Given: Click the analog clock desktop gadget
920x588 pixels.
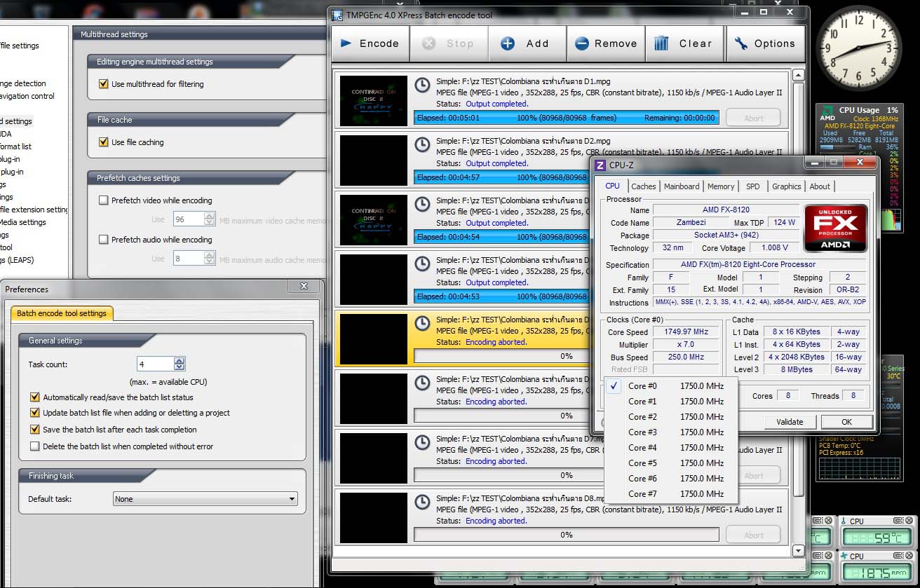Looking at the screenshot, I should [x=858, y=50].
